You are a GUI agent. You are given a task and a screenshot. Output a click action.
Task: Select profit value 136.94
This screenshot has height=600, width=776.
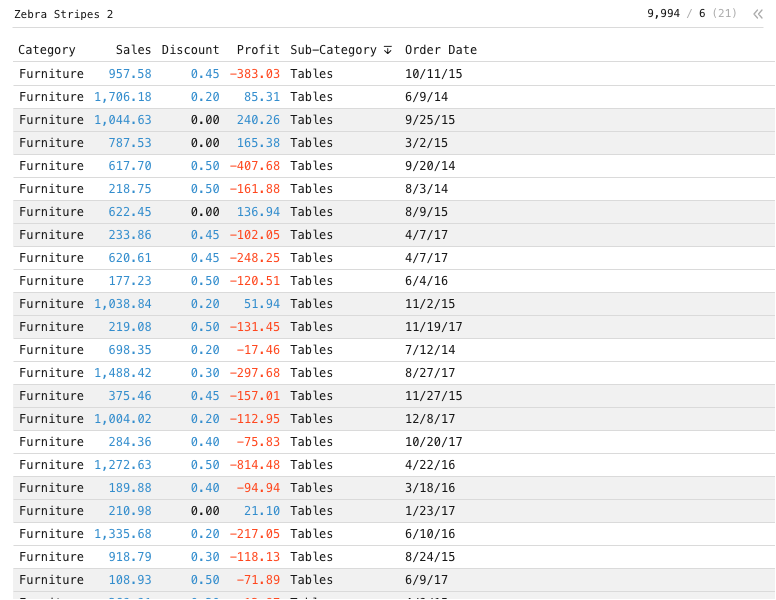[x=258, y=212]
